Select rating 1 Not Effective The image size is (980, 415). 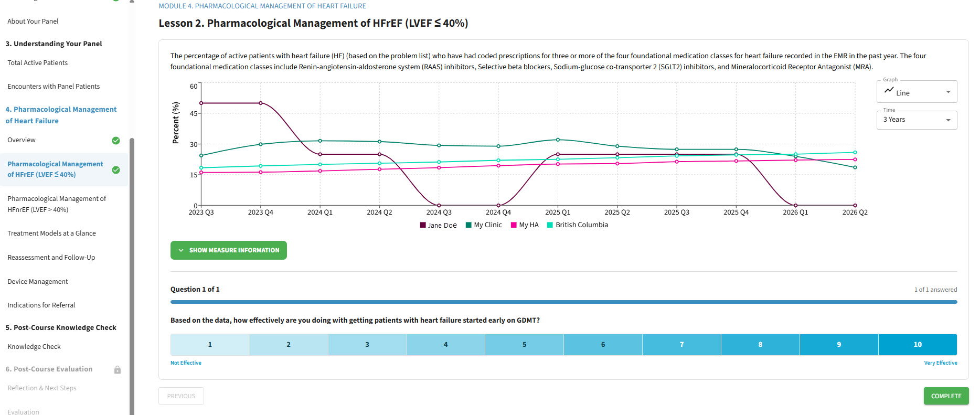tap(210, 345)
